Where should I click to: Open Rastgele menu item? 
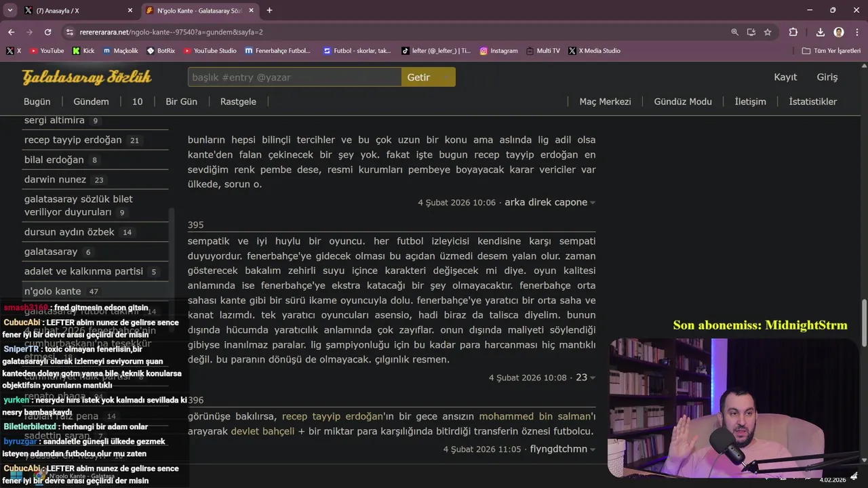click(238, 102)
